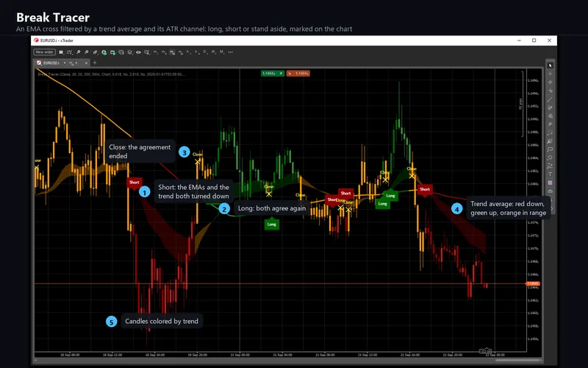
Task: Select the arrow cursor tool
Action: (x=550, y=66)
